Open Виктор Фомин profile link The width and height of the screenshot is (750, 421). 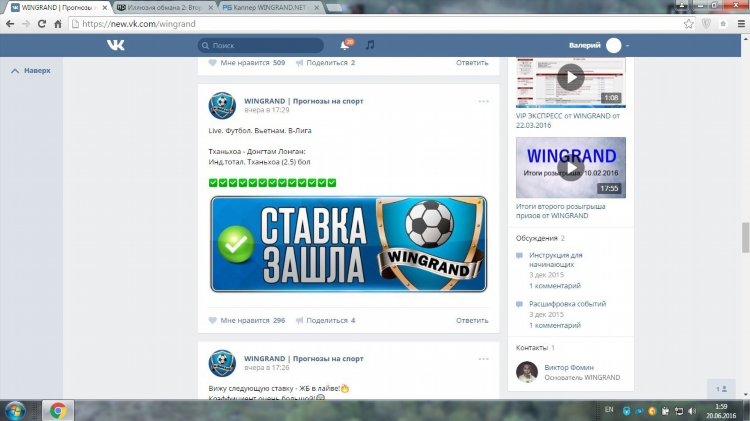[569, 367]
